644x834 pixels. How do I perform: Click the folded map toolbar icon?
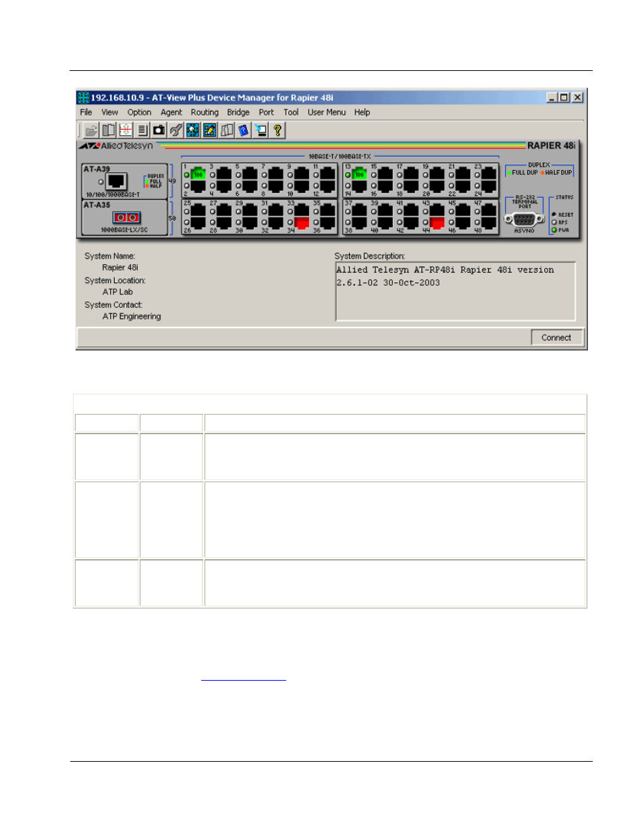point(226,130)
